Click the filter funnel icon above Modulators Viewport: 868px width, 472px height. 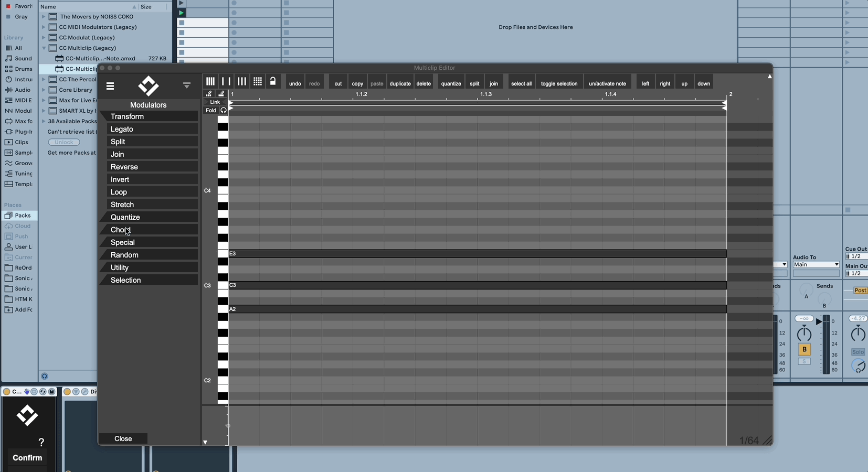click(x=186, y=85)
